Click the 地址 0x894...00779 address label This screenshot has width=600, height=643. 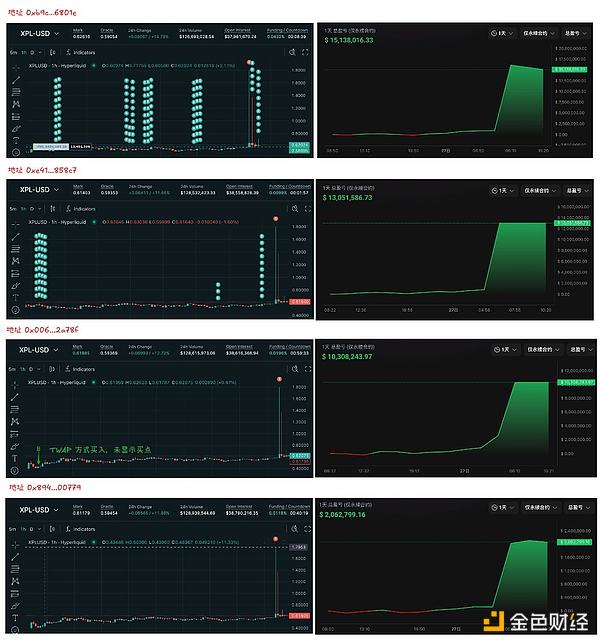point(45,488)
